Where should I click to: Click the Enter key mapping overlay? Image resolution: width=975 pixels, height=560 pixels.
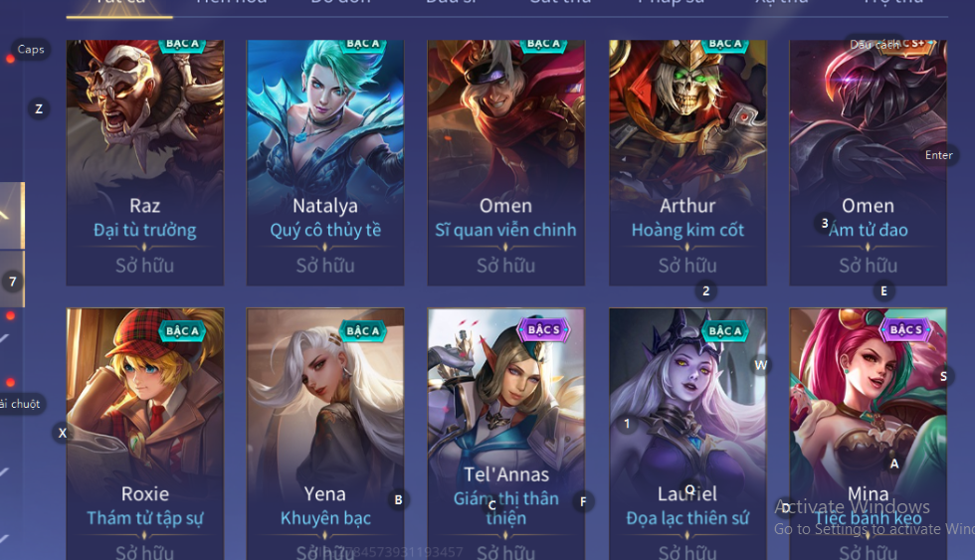point(938,155)
